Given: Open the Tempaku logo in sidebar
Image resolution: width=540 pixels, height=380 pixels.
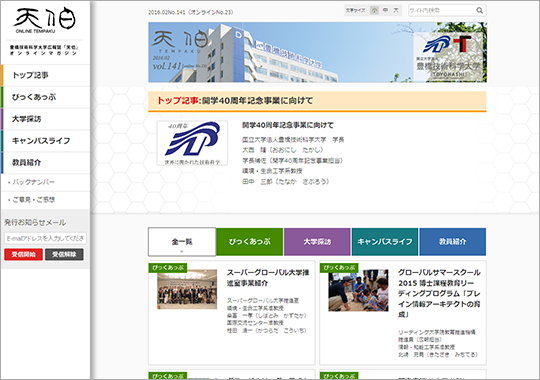Looking at the screenshot, I should coord(45,20).
